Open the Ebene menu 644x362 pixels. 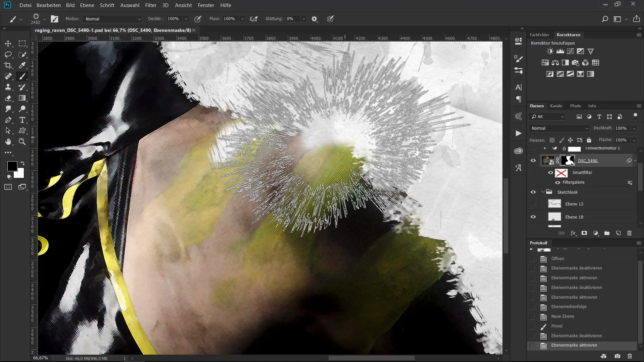(87, 5)
